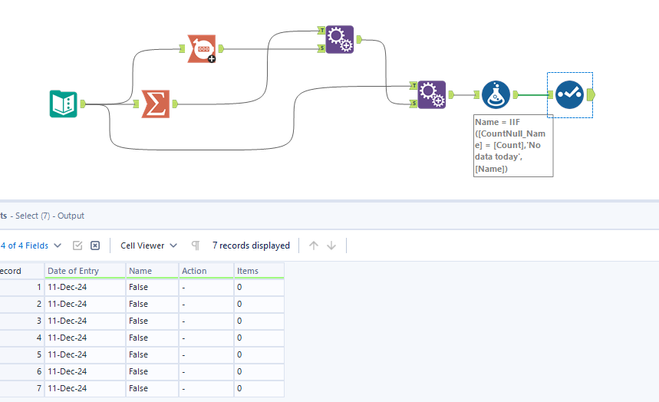Screen dimensions: 659x402
Task: Click the Select tool input anchor
Action: pyautogui.click(x=550, y=95)
